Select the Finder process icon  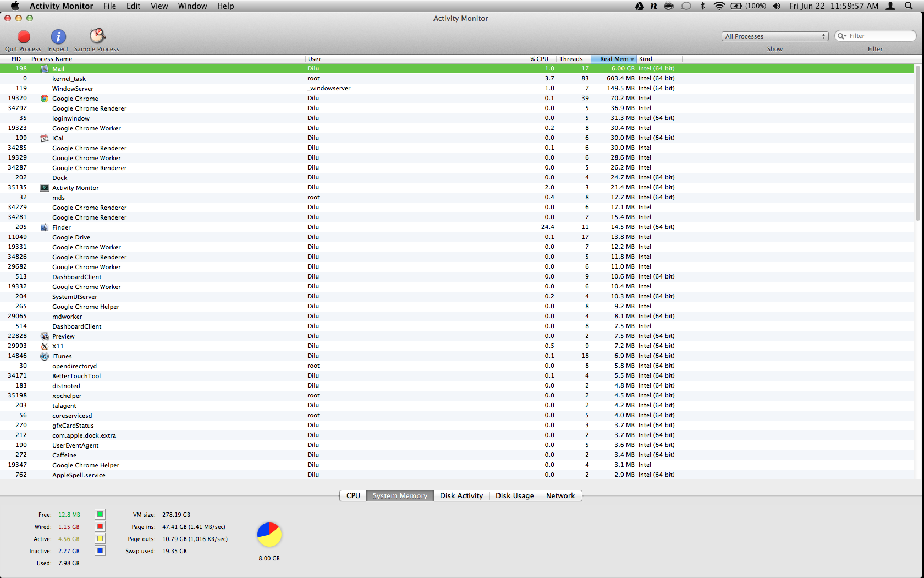(x=45, y=227)
